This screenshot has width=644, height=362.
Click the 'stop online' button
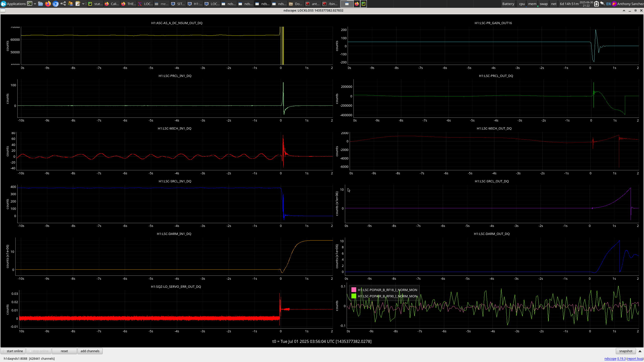(x=39, y=351)
